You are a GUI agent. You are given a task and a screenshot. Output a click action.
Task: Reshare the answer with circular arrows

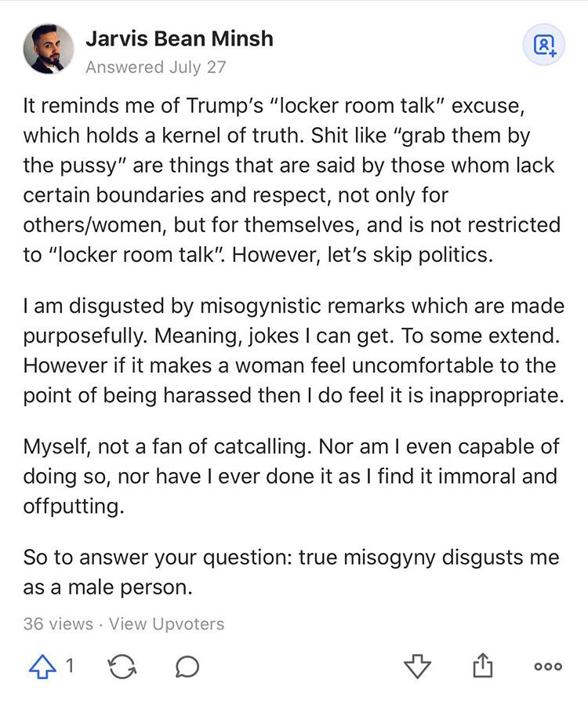click(x=122, y=667)
